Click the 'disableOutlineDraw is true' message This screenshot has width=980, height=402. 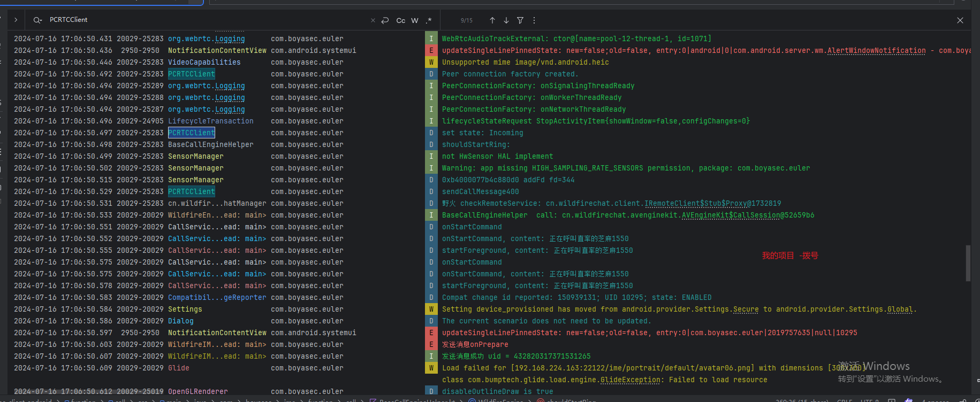[x=498, y=391]
